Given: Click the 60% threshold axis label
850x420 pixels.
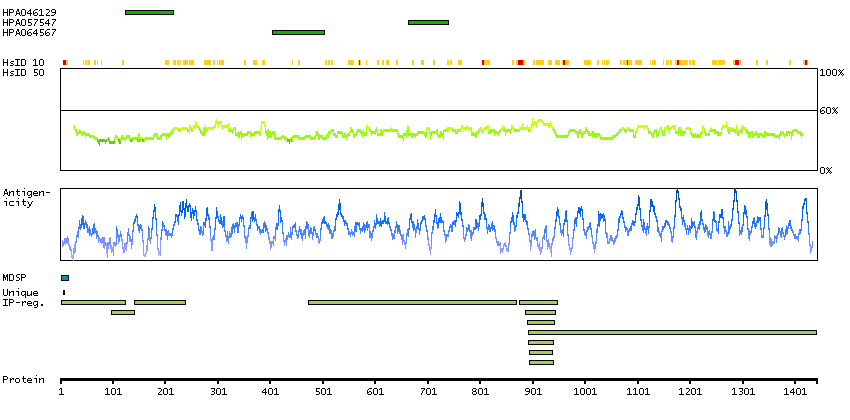Looking at the screenshot, I should 829,111.
